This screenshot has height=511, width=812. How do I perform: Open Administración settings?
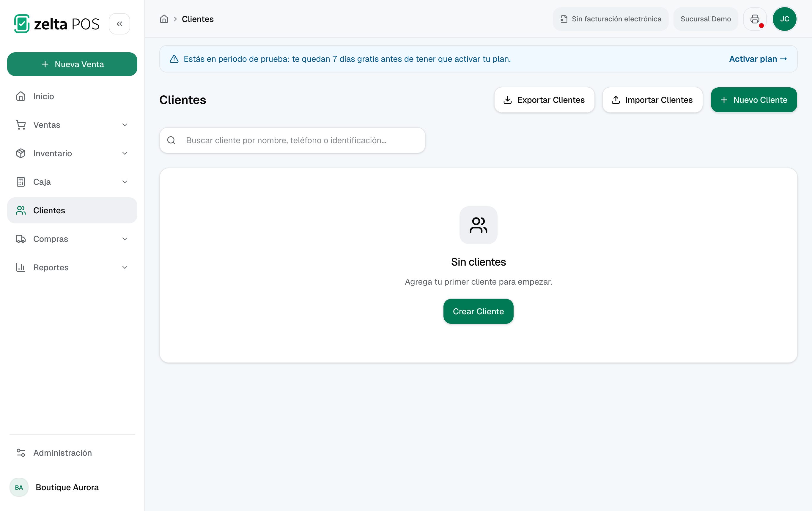[x=72, y=453]
